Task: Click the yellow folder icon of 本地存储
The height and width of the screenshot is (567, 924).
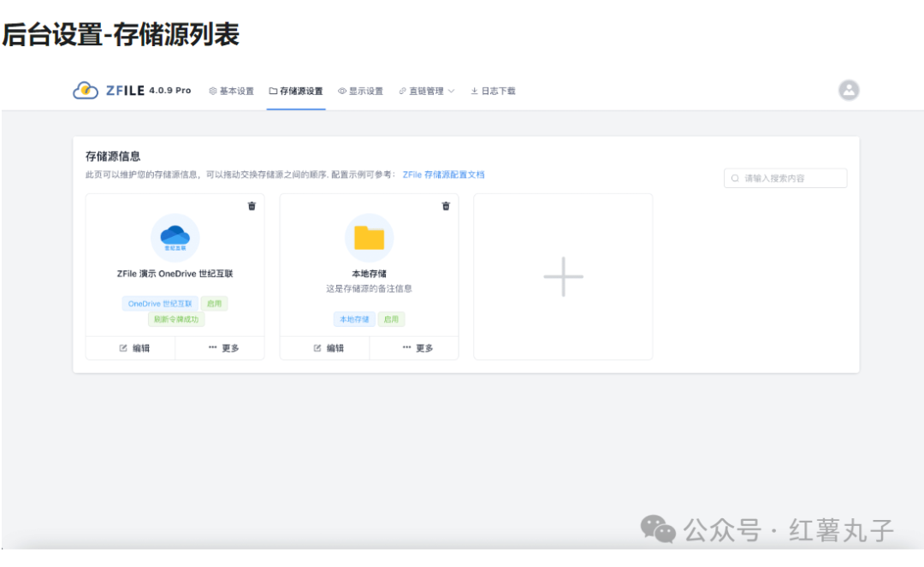Action: pyautogui.click(x=369, y=237)
